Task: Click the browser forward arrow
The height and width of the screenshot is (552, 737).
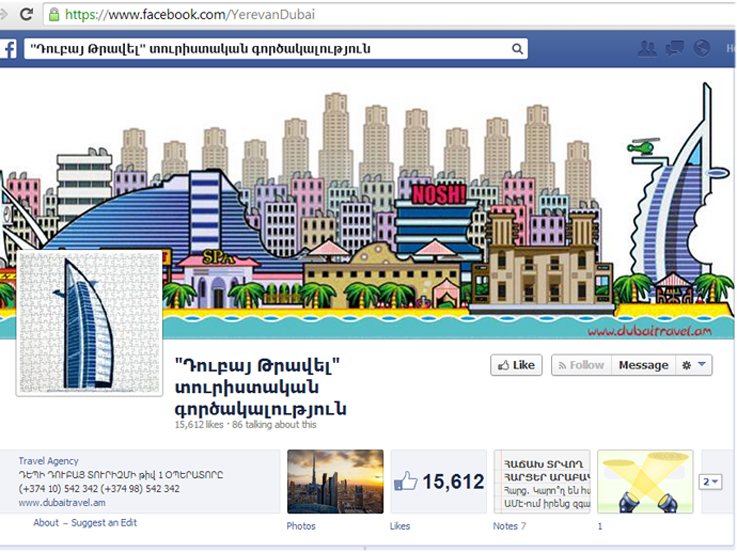Action: click(x=5, y=15)
